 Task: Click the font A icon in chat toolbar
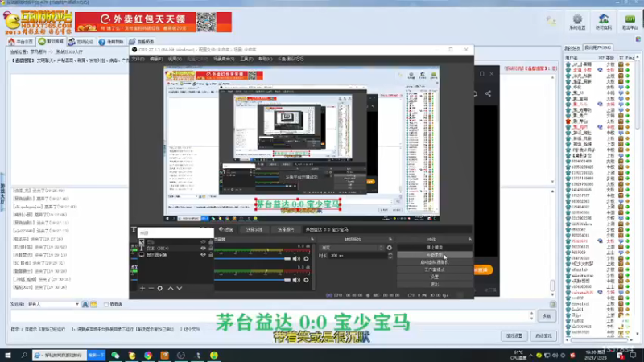(x=85, y=304)
